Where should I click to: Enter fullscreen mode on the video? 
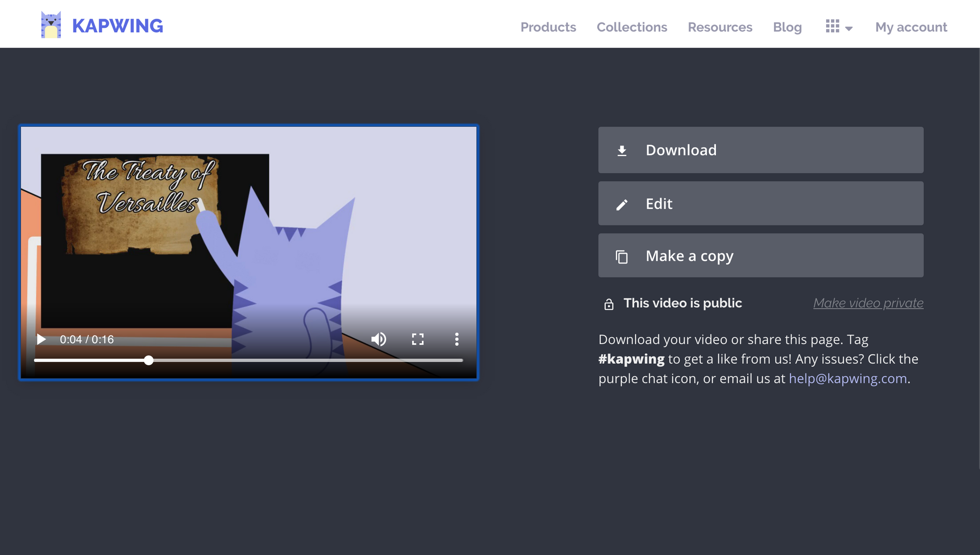pos(417,339)
